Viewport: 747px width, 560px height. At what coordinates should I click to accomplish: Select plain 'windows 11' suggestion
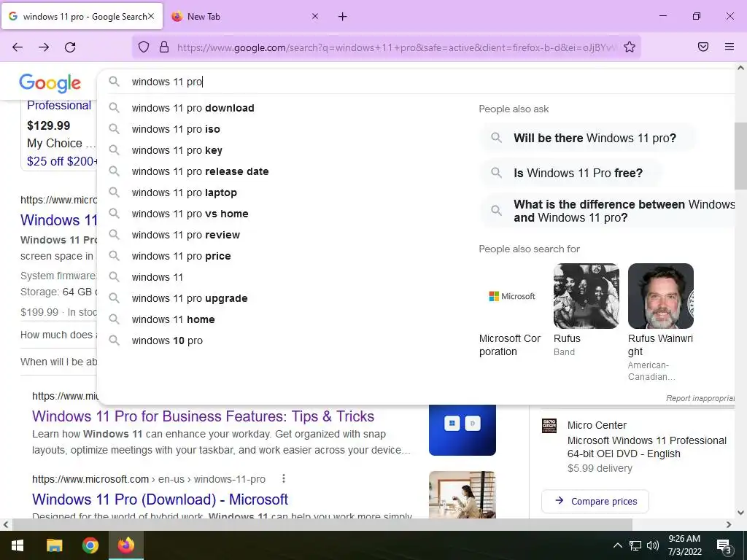158,277
